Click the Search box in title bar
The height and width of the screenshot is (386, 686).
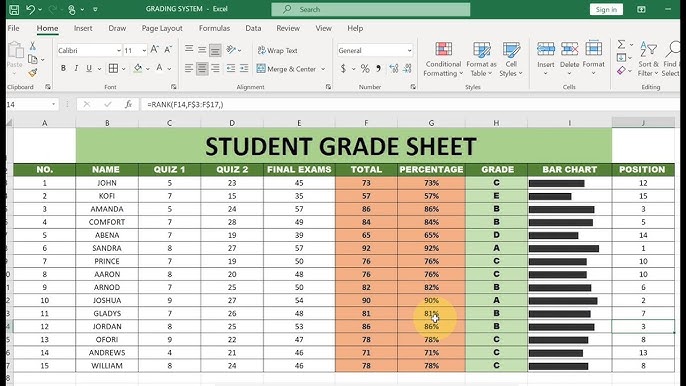[x=371, y=9]
